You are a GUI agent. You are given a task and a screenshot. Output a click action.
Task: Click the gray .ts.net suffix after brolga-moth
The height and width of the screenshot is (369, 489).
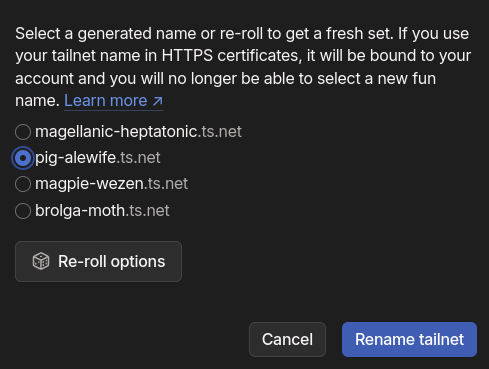[x=148, y=210]
